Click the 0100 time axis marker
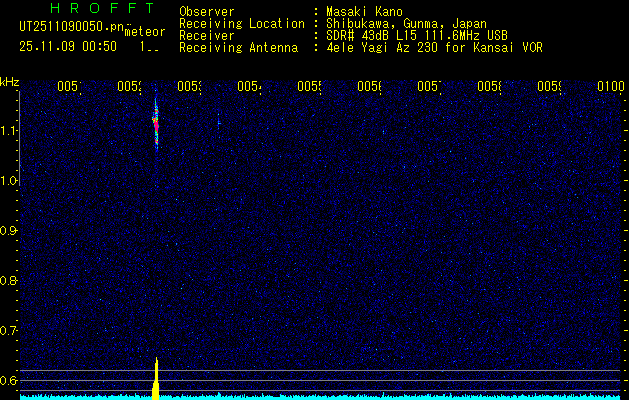Image resolution: width=629 pixels, height=400 pixels. (611, 86)
